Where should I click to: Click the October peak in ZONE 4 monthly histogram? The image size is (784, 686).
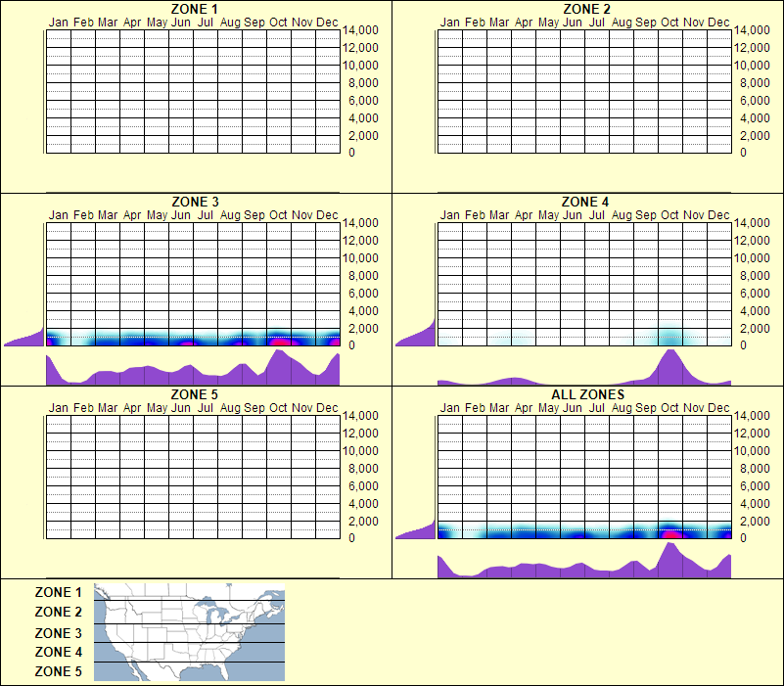click(x=670, y=368)
